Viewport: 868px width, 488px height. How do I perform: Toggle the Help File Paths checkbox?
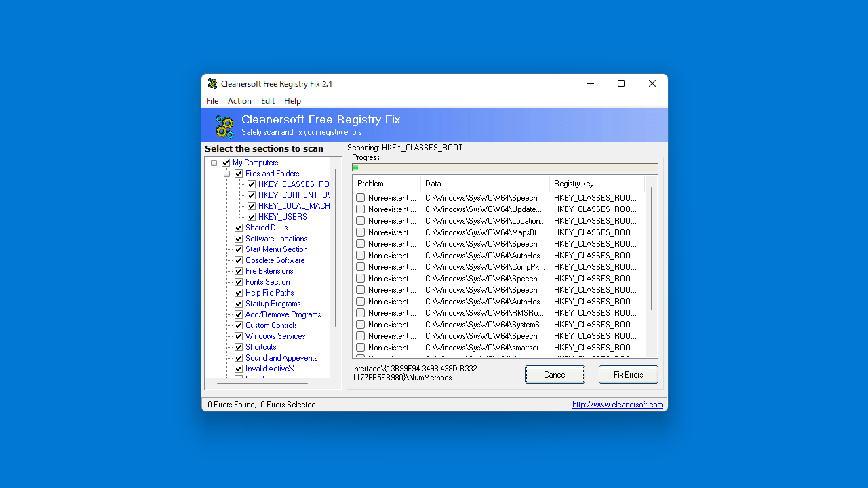(239, 293)
